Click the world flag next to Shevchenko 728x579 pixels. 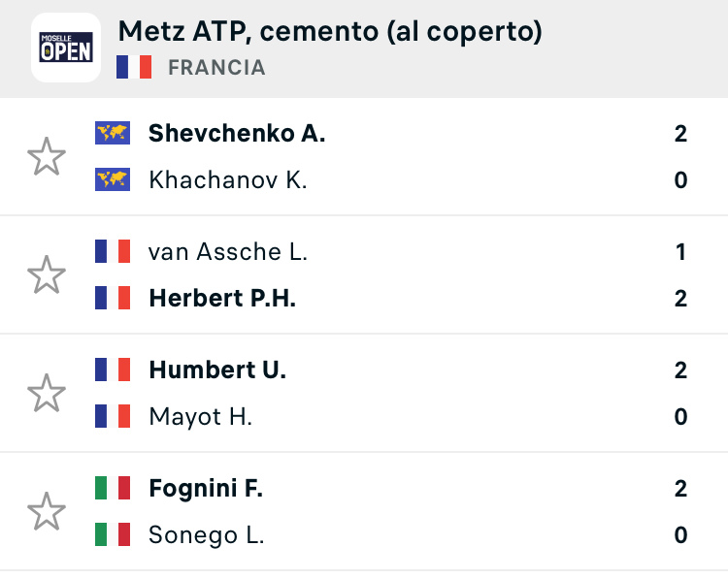tap(113, 133)
